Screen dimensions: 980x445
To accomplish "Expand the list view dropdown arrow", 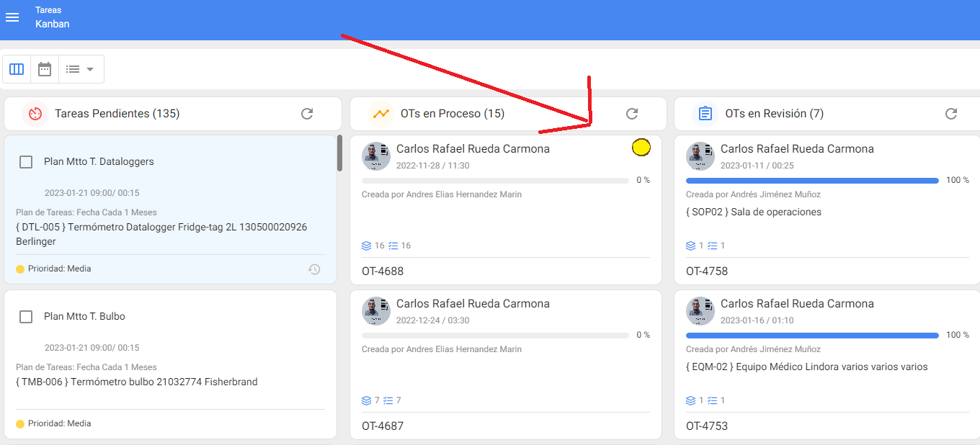I will click(x=90, y=69).
